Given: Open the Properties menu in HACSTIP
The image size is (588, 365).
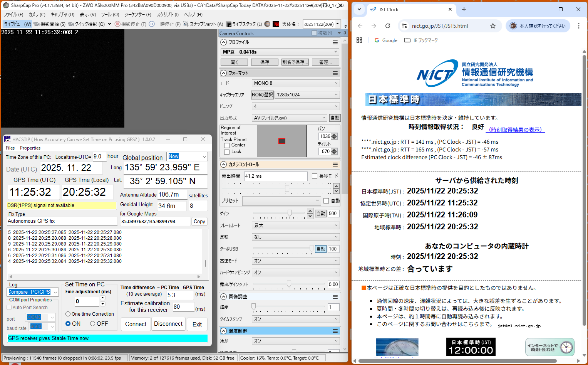Looking at the screenshot, I should tap(30, 148).
